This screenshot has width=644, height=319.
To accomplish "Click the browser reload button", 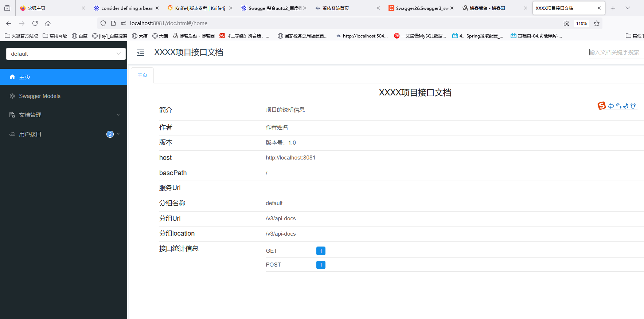I will pyautogui.click(x=35, y=23).
